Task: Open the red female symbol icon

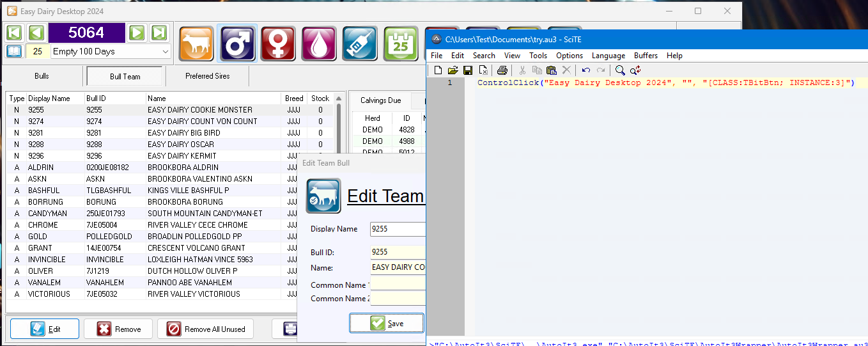Action: (278, 43)
